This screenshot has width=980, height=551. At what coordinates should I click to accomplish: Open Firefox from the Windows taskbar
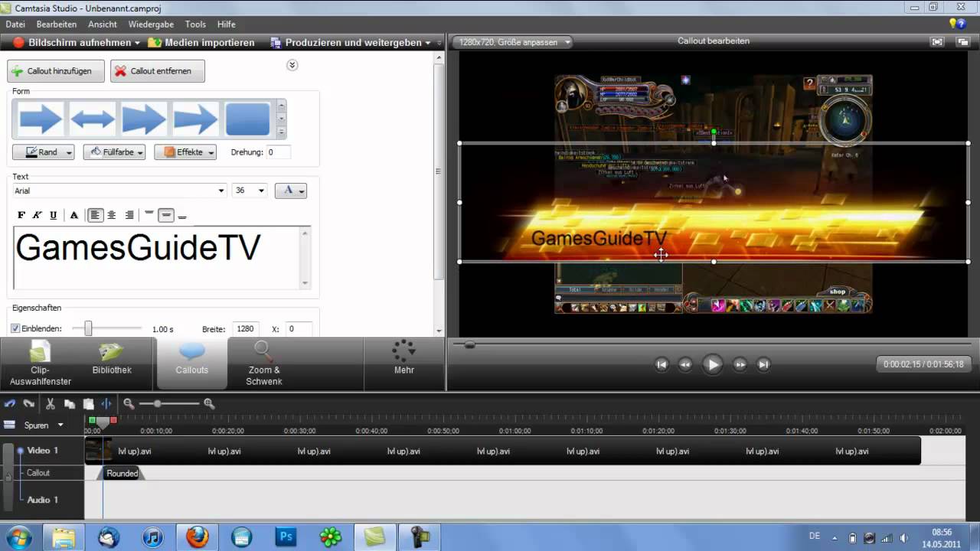(198, 536)
